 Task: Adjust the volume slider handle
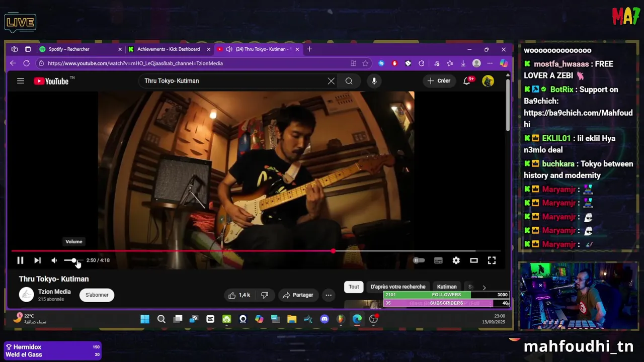[x=74, y=260]
